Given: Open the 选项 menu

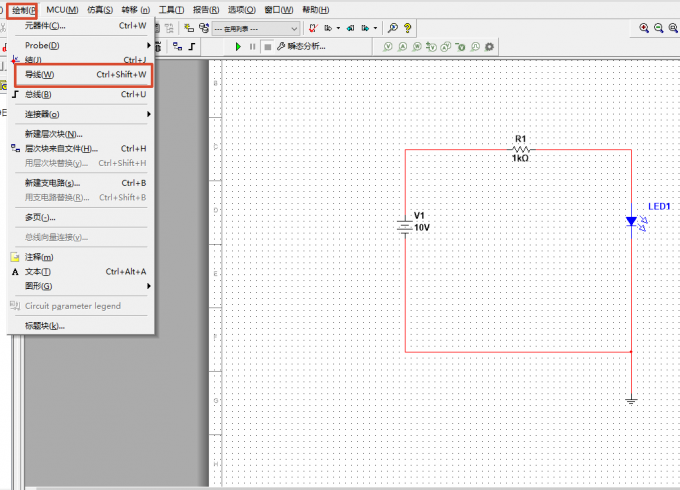Looking at the screenshot, I should [242, 10].
